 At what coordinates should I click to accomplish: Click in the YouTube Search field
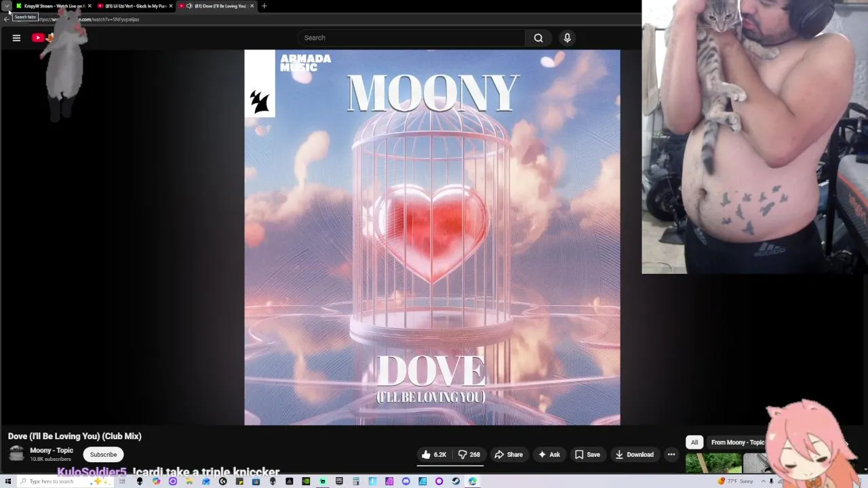[x=411, y=38]
